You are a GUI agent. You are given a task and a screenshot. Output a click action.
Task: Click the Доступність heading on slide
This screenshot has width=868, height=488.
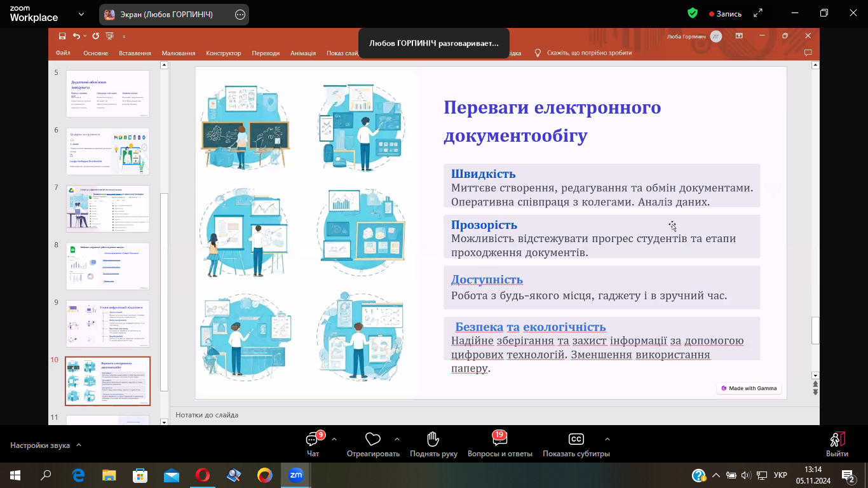487,280
